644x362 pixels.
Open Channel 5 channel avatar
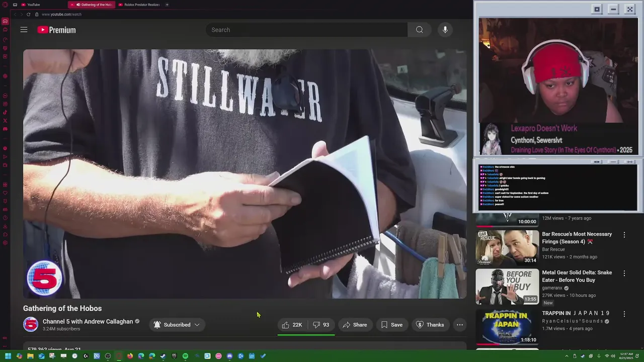[30, 325]
